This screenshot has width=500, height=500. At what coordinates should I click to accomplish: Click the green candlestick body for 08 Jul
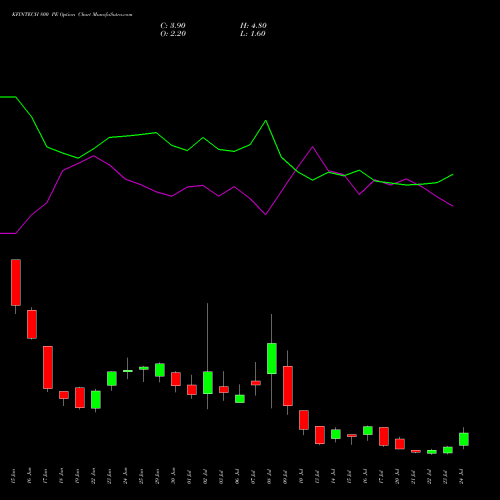tap(272, 358)
